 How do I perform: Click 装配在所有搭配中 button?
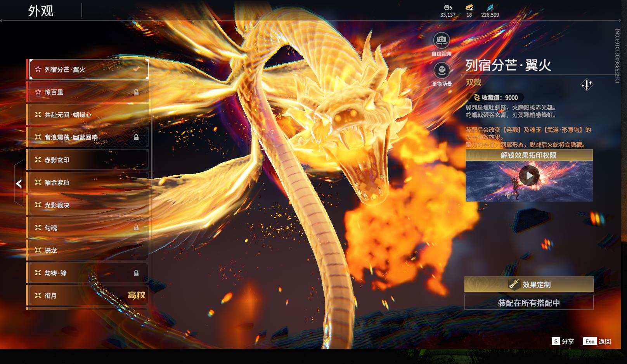coord(529,303)
